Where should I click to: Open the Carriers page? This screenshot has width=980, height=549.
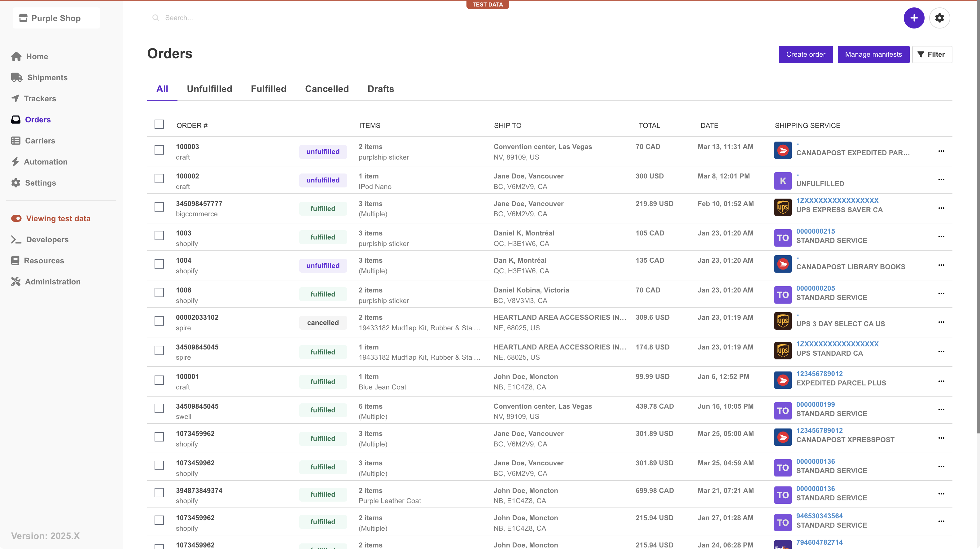click(40, 140)
